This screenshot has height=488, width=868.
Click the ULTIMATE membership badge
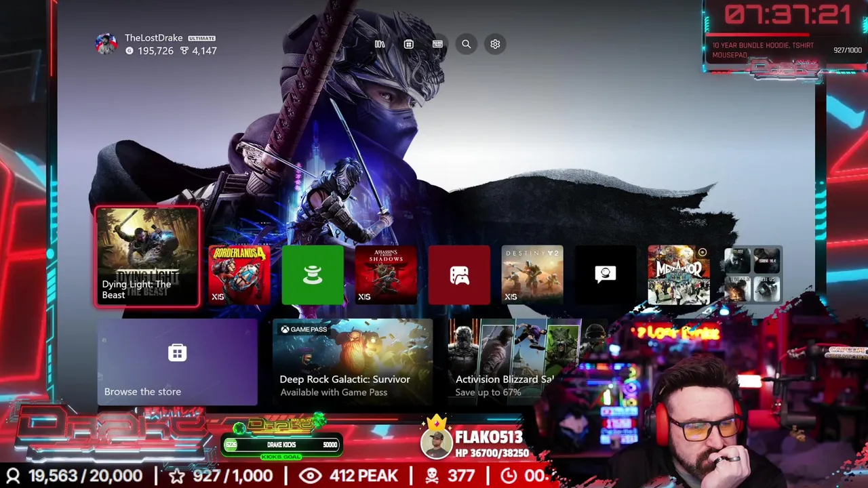pos(201,39)
